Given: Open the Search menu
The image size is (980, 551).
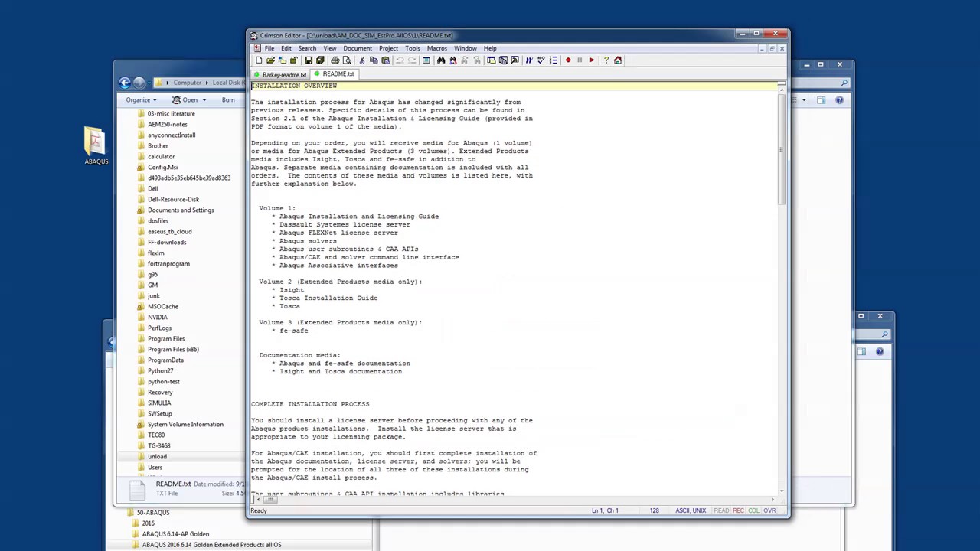Looking at the screenshot, I should pyautogui.click(x=307, y=48).
